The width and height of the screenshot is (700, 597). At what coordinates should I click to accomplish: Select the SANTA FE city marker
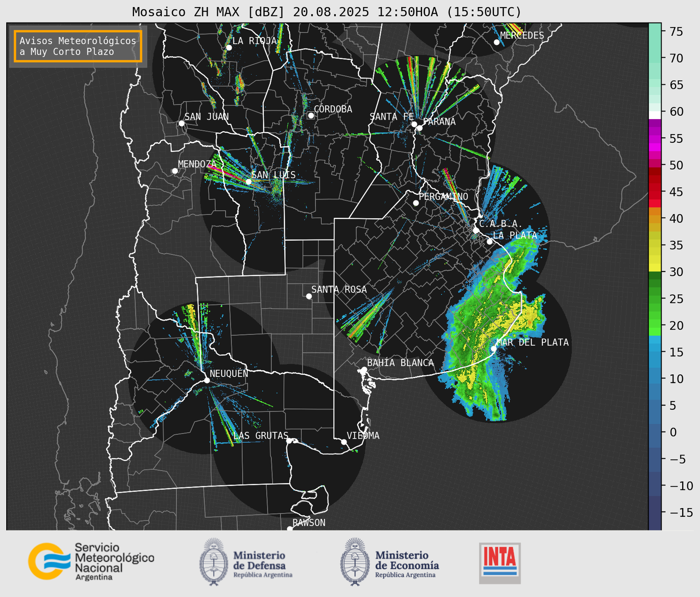coord(414,124)
